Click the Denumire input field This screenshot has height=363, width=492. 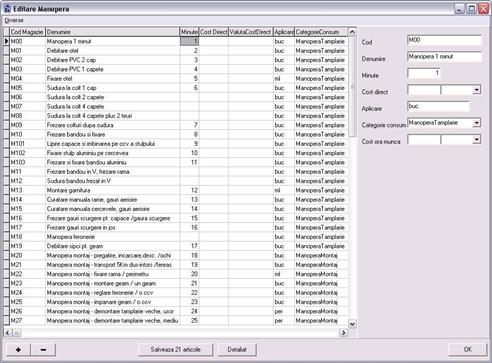(x=444, y=57)
